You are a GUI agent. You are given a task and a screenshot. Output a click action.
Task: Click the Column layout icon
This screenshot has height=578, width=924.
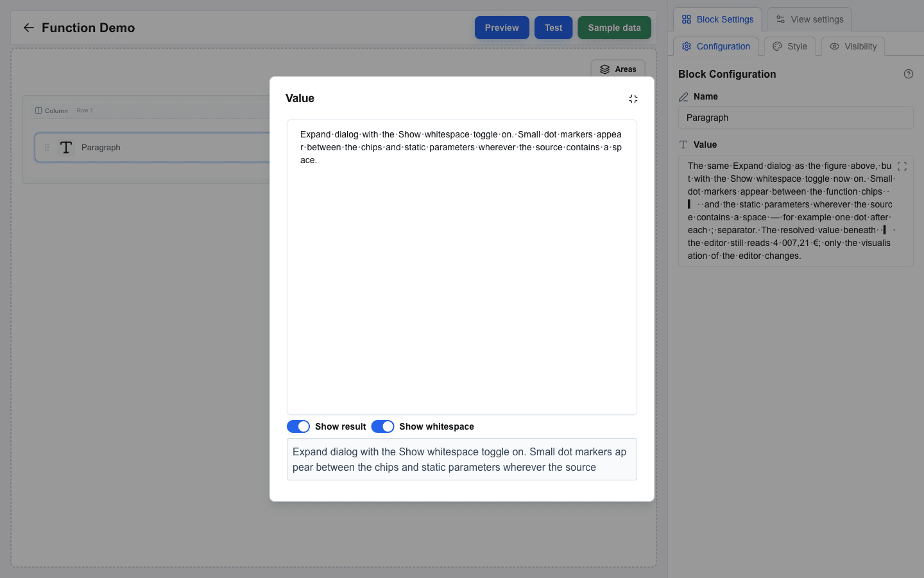pos(38,110)
